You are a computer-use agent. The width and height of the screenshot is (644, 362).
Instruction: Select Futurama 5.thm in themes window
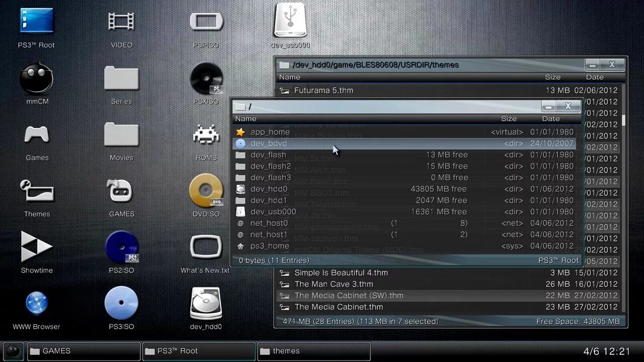449,90
